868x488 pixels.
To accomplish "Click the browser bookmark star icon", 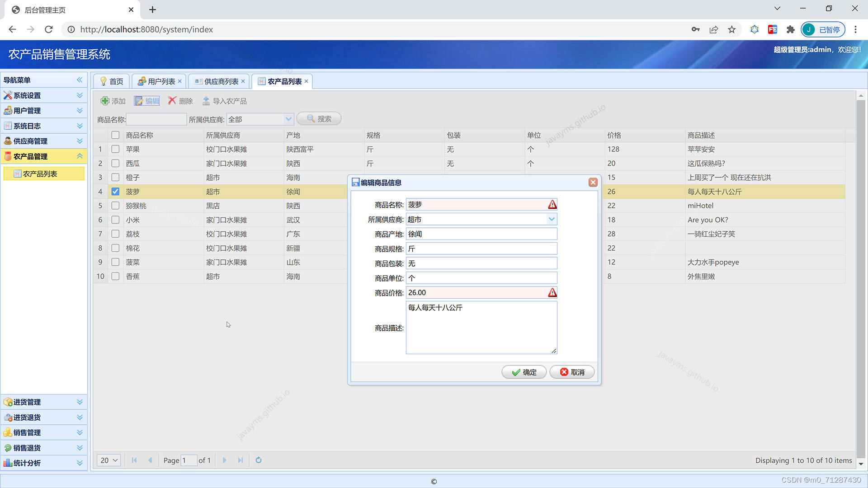I will [x=732, y=29].
